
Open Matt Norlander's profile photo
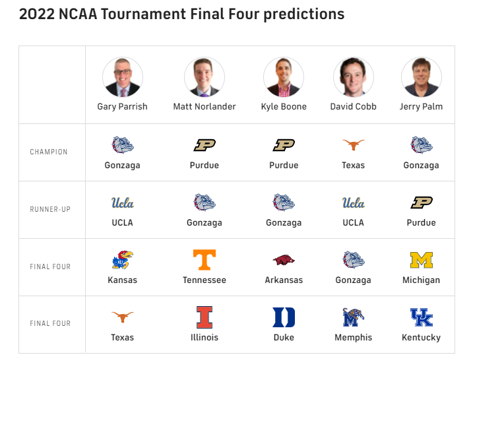[x=205, y=77]
